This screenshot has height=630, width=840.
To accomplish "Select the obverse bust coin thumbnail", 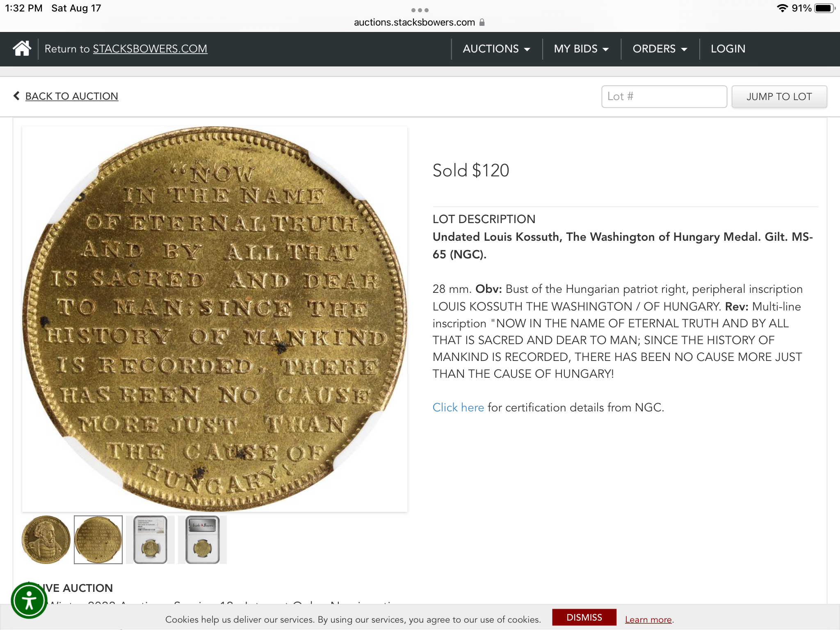I will coord(46,539).
